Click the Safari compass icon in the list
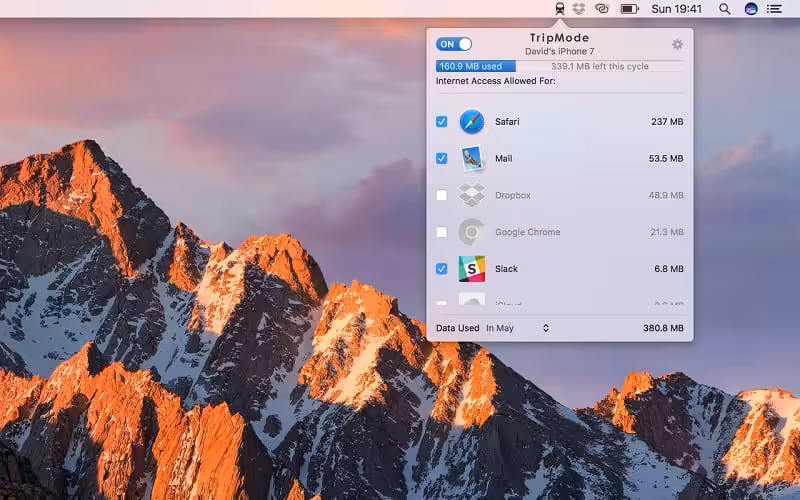 [472, 122]
